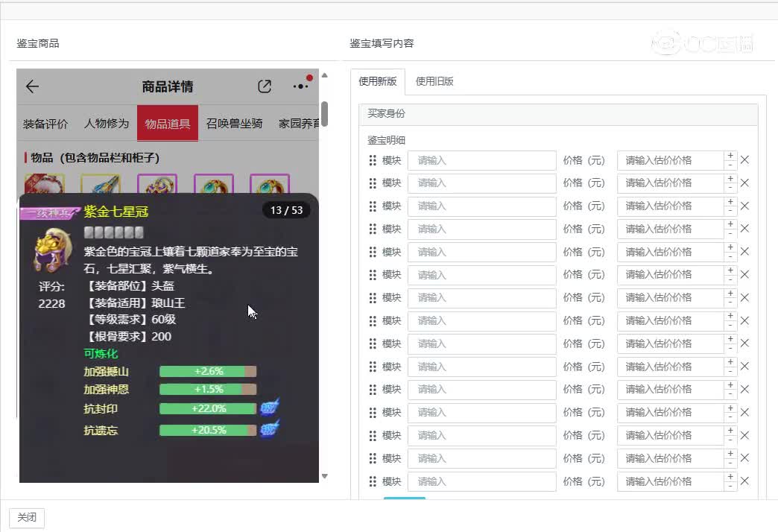The height and width of the screenshot is (532, 778).
Task: Open the share icon beside 商品详情
Action: pos(265,86)
